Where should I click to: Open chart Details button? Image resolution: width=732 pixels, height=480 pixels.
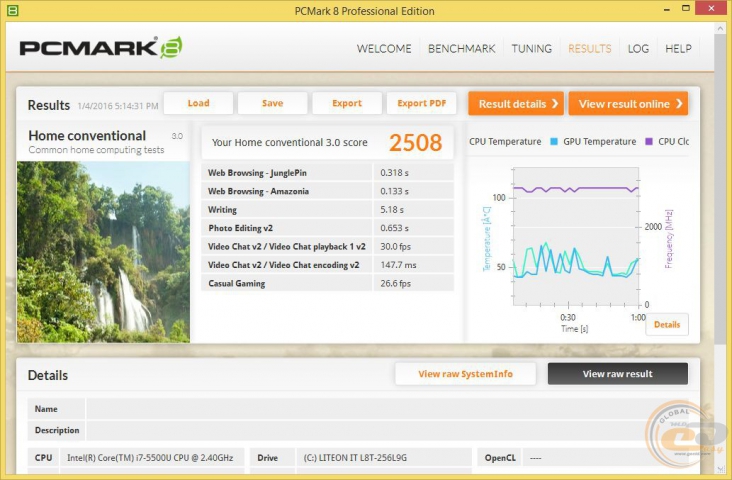tap(667, 325)
